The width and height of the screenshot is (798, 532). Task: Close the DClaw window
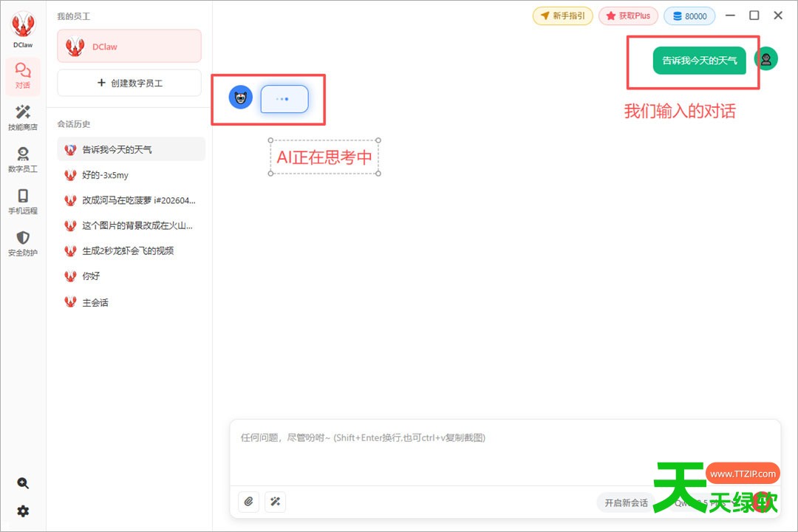pyautogui.click(x=778, y=16)
